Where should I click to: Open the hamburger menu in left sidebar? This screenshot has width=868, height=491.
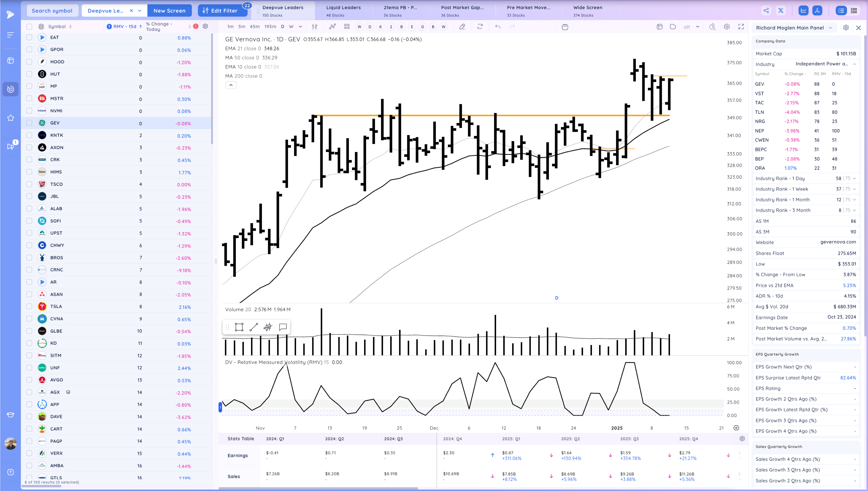pos(10,35)
